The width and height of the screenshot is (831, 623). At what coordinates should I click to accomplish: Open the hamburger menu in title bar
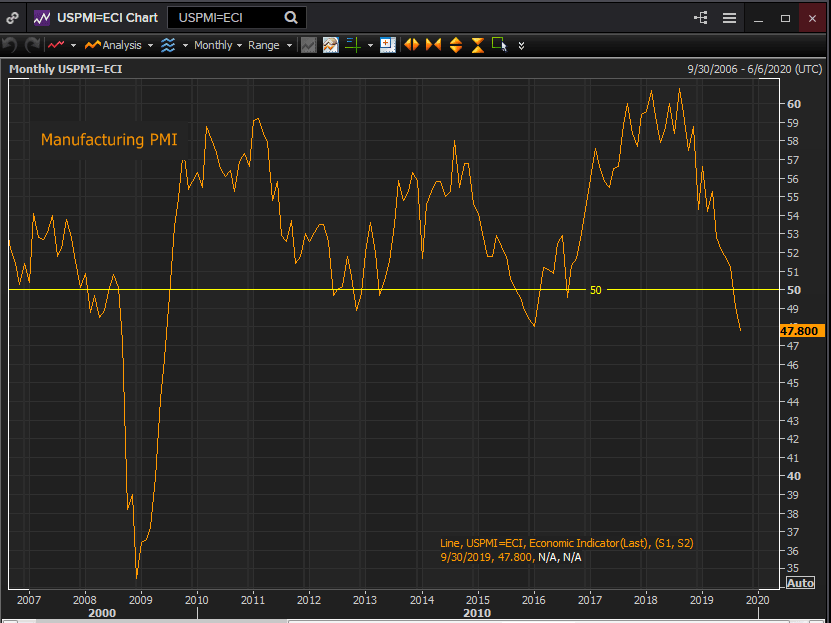click(729, 18)
